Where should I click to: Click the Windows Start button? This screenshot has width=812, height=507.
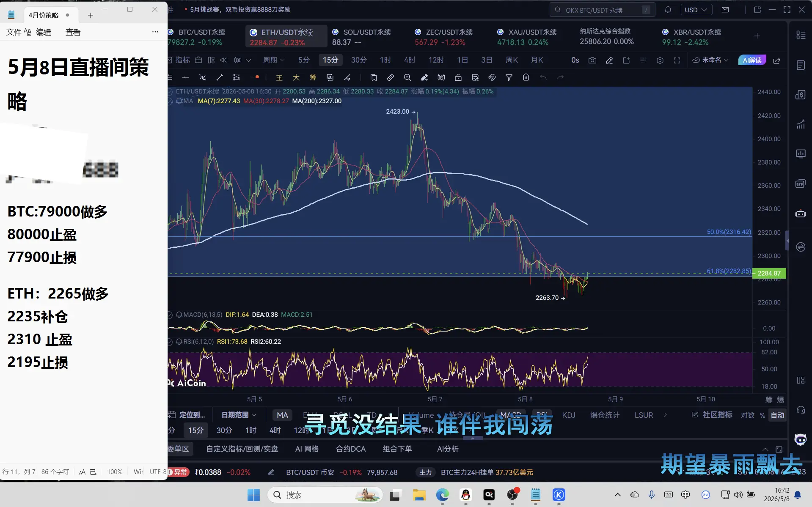click(253, 495)
